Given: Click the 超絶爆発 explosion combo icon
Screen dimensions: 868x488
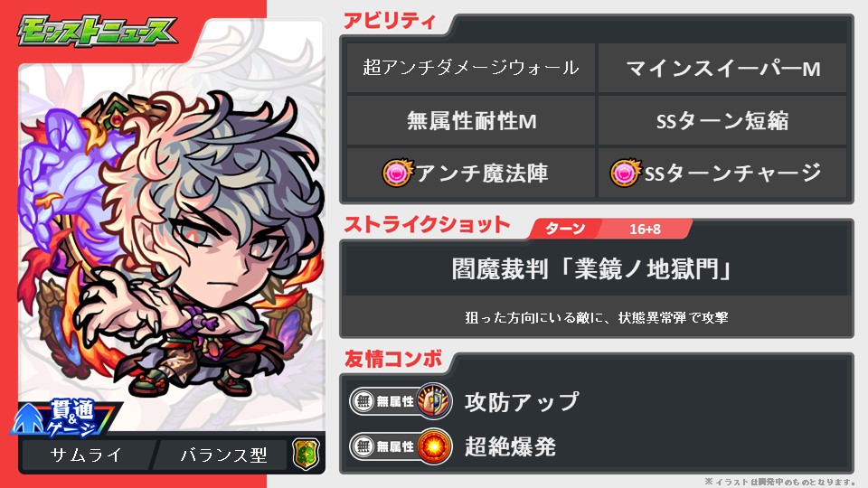Looking at the screenshot, I should (435, 446).
